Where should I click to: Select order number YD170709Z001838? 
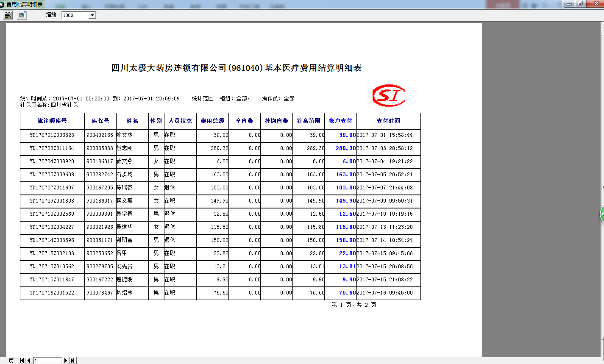(52, 201)
